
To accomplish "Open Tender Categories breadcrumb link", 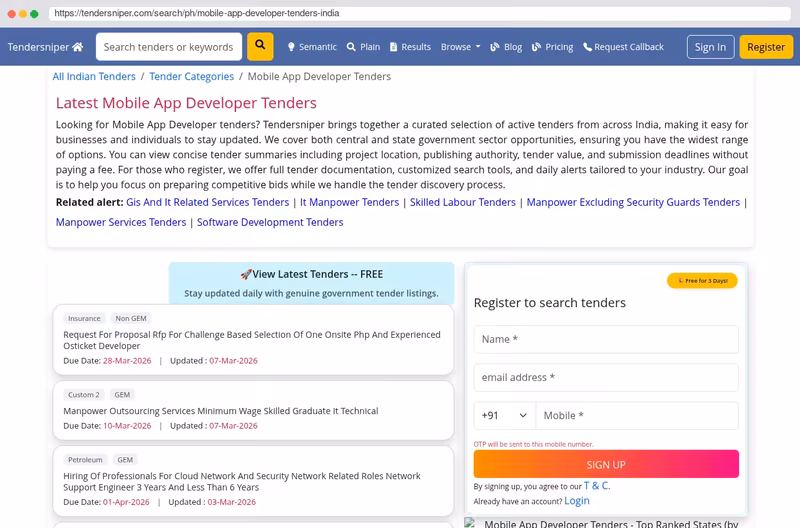I will (191, 77).
